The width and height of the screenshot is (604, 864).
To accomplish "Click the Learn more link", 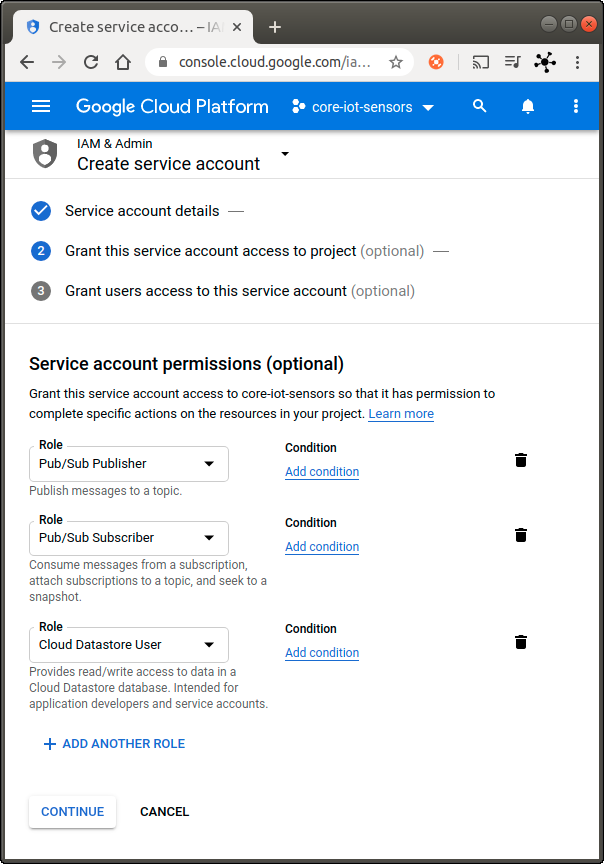I will click(401, 414).
